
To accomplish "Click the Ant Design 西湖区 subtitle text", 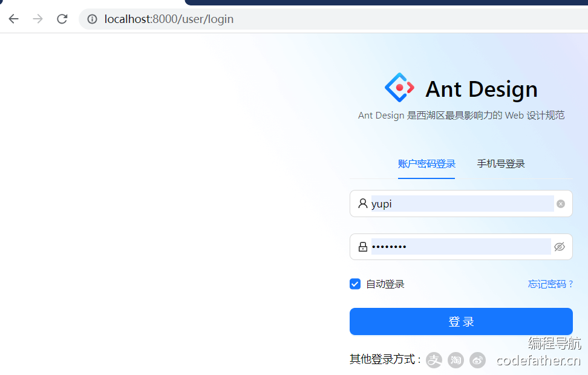I will point(461,115).
